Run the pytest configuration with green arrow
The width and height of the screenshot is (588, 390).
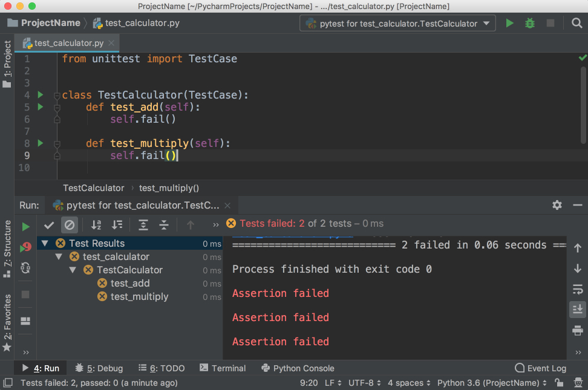510,23
